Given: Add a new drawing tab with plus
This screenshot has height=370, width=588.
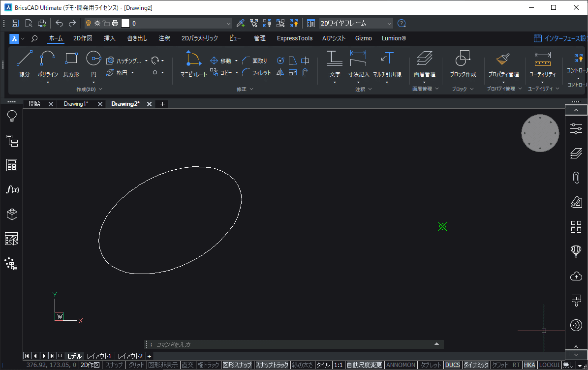Looking at the screenshot, I should coord(162,104).
